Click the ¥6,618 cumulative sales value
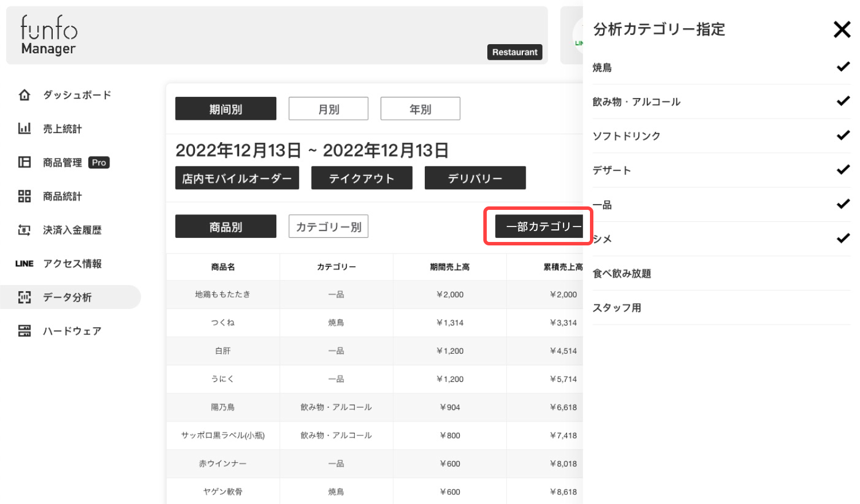 564,407
